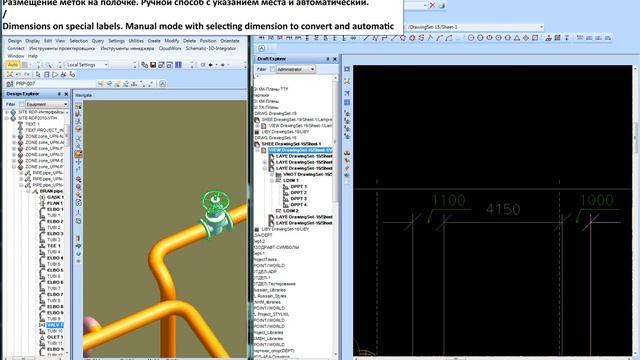Toggle the Design Explorer Filter checkbox
Screen dimensions: 640x360
click(22, 104)
